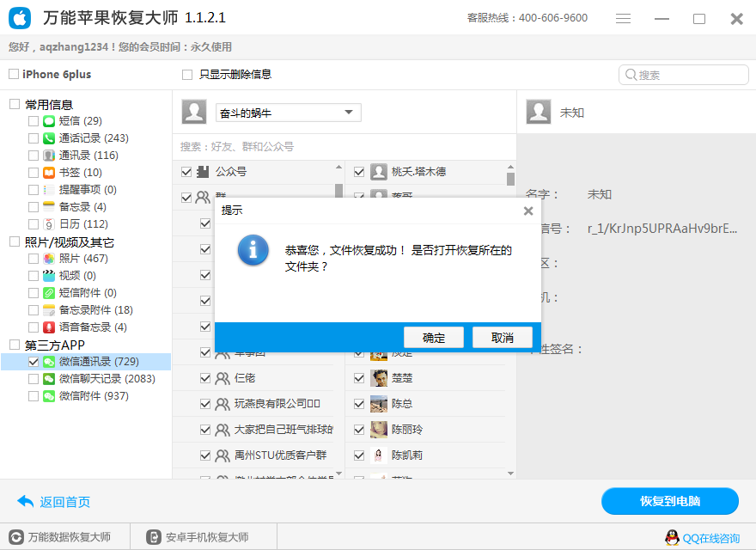
Task: Close the 提示 dialog with X
Action: tap(528, 211)
